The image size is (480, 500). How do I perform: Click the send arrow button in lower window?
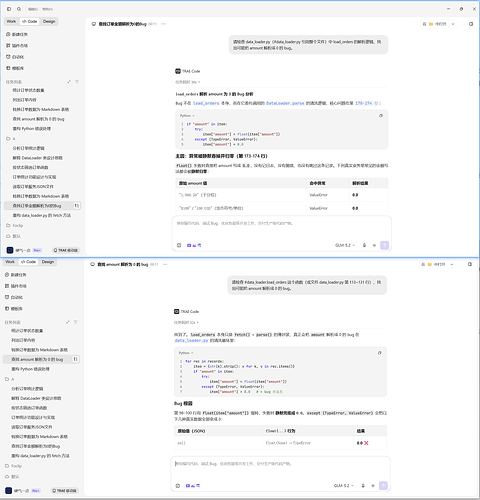click(383, 486)
